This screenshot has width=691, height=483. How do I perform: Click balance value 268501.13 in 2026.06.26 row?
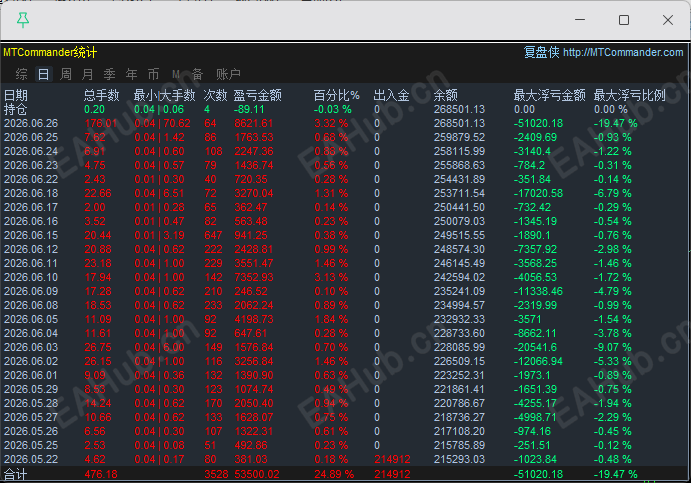[459, 123]
